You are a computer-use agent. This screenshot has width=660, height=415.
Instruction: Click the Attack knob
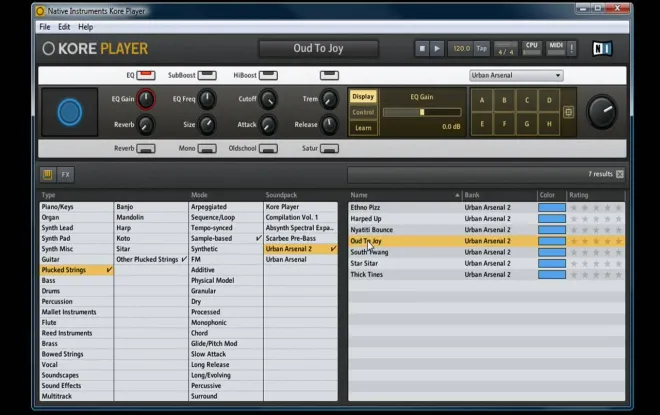pyautogui.click(x=268, y=125)
